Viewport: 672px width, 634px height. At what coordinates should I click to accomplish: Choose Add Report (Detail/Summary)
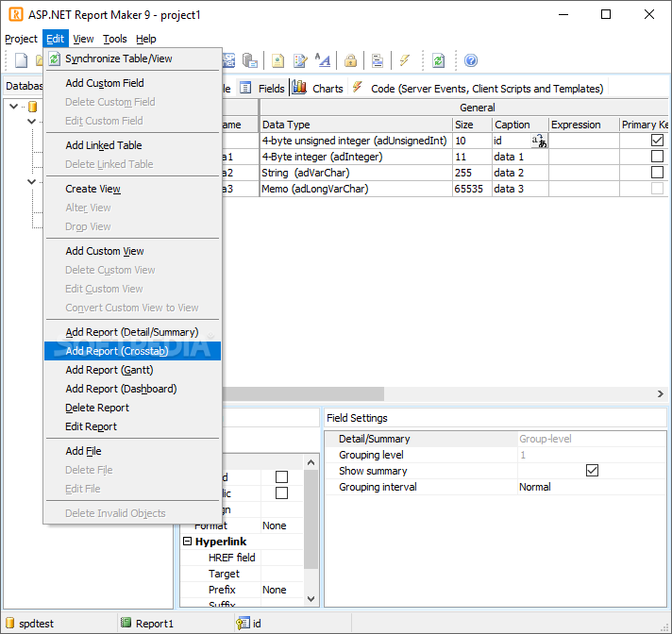click(132, 332)
